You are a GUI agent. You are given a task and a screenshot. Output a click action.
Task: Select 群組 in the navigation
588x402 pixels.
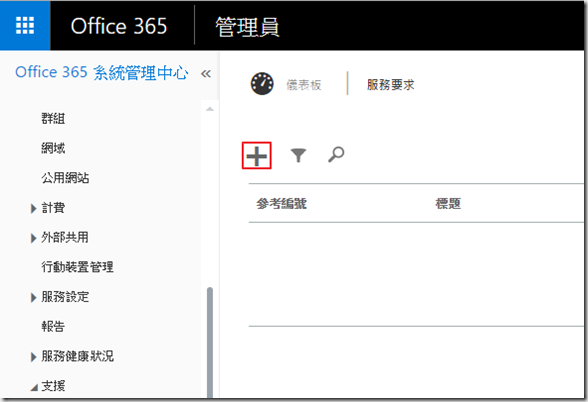point(53,118)
